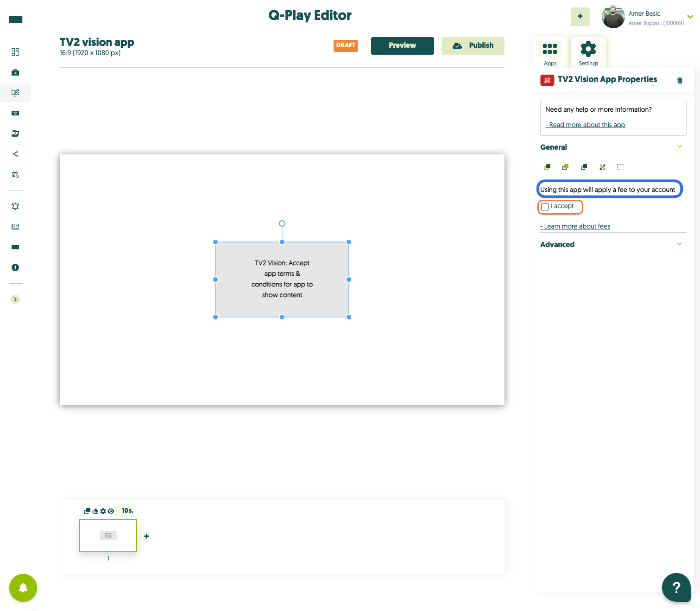This screenshot has height=611, width=700.
Task: Open slide settings gear in timeline
Action: pos(103,511)
